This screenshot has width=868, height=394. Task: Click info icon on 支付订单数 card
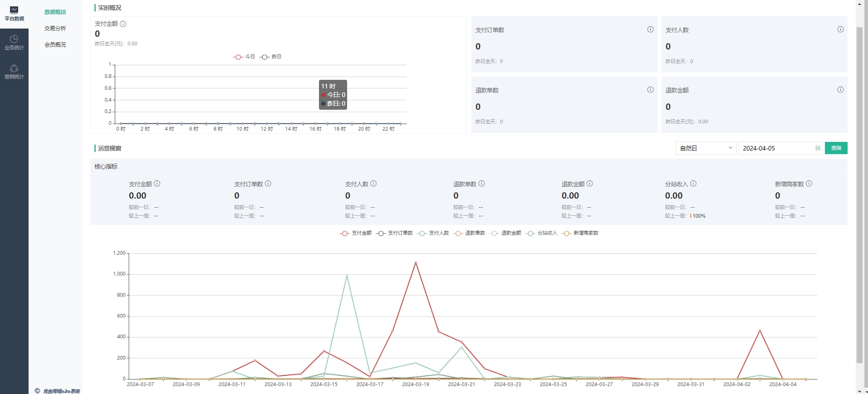[650, 29]
